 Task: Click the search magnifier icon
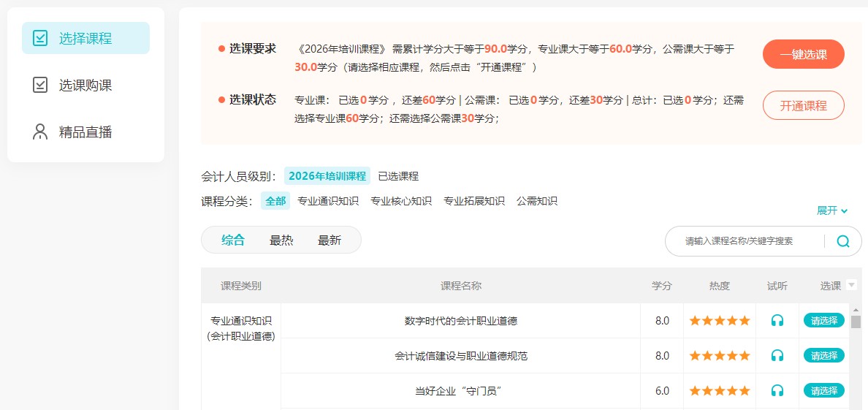point(843,241)
